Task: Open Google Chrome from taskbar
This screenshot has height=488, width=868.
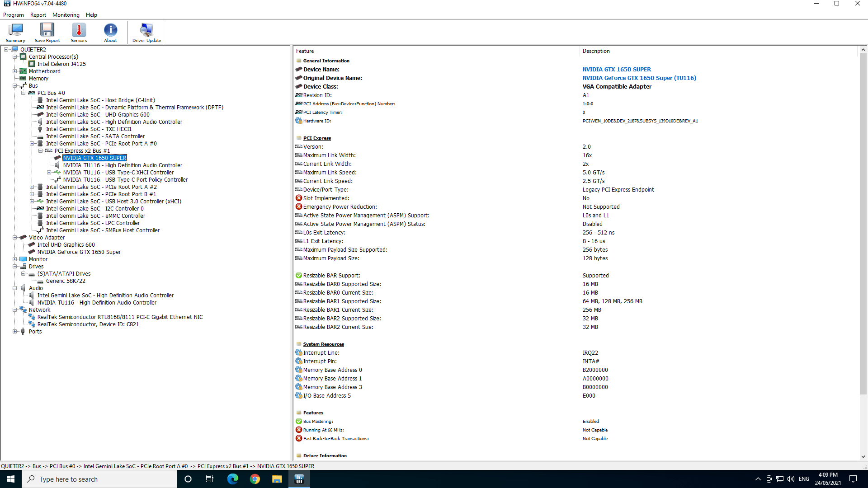Action: point(255,479)
